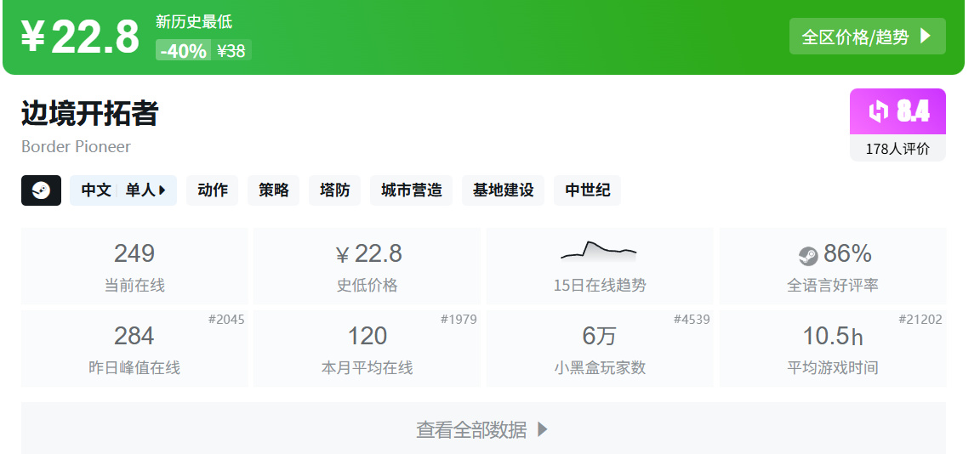The image size is (980, 454).
Task: Click the Steam platform icon tag
Action: [41, 190]
